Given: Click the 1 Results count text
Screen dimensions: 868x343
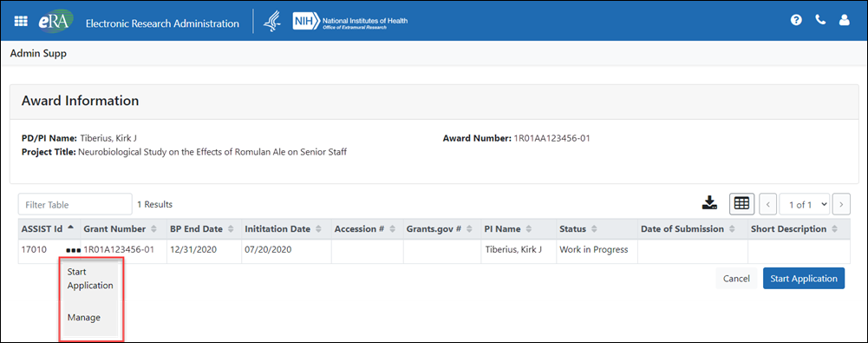Looking at the screenshot, I should [x=154, y=204].
